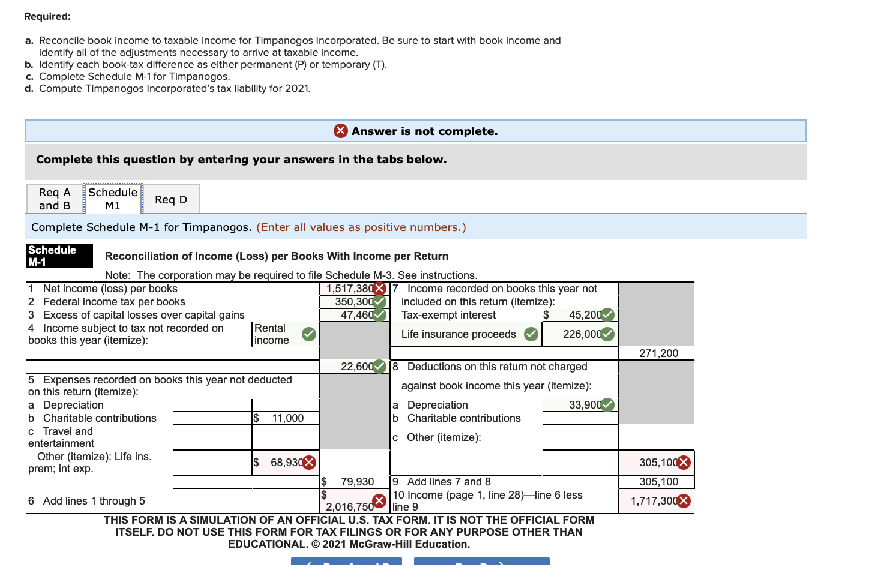This screenshot has height=588, width=869.
Task: Edit the Life insurance proceeds label field
Action: pos(466,334)
